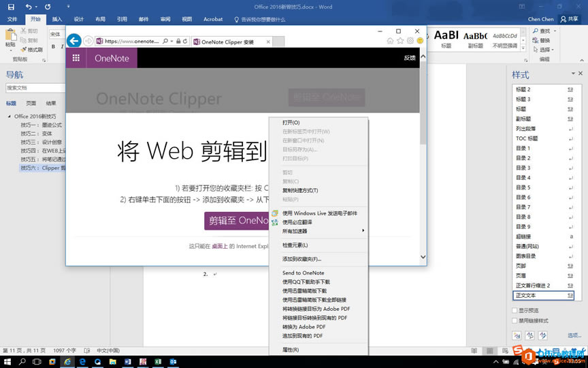588x368 pixels.
Task: Click the lock icon in browser address bar
Action: click(178, 42)
